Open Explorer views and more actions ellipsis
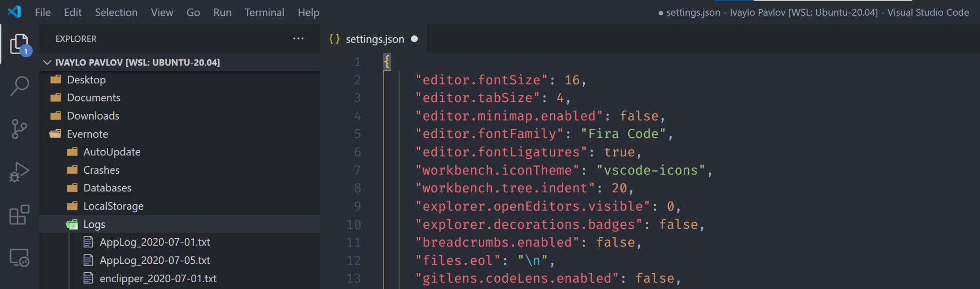Screen dimensions: 980x289 [x=299, y=39]
